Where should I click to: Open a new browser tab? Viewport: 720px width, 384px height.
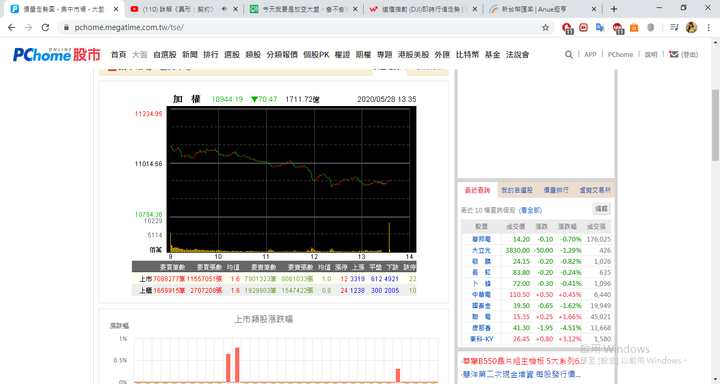(614, 9)
